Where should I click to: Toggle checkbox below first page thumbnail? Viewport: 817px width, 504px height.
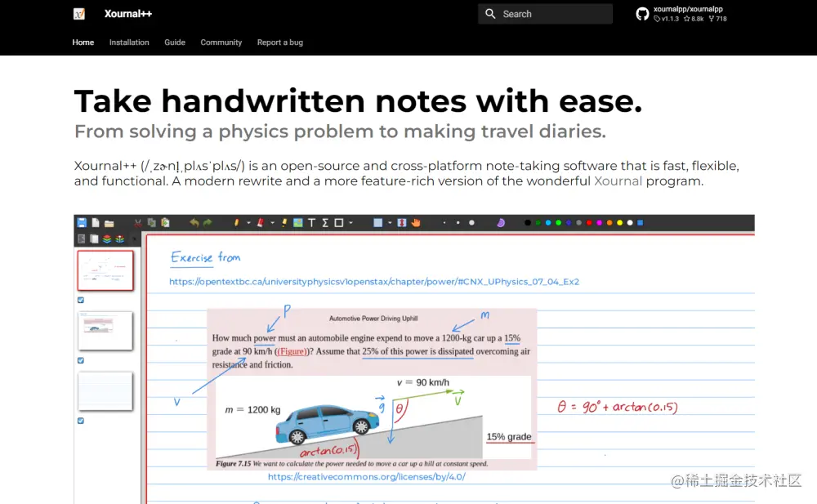(x=81, y=300)
